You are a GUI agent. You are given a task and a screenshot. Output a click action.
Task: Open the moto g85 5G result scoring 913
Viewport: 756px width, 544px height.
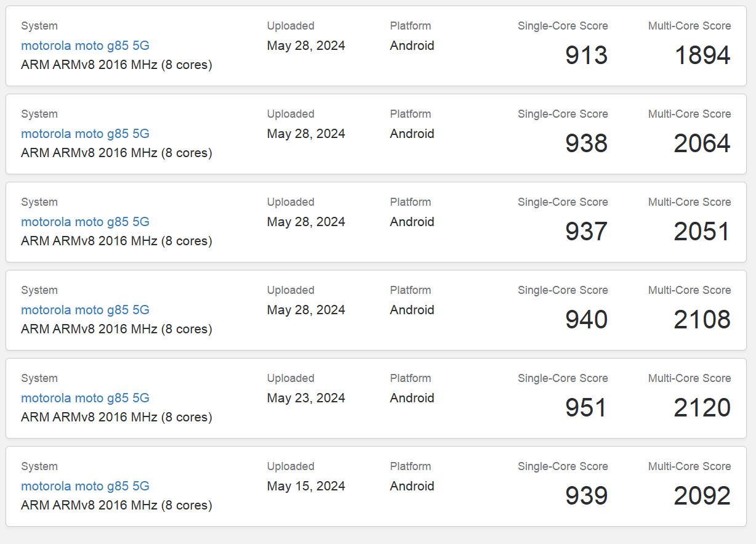(85, 46)
